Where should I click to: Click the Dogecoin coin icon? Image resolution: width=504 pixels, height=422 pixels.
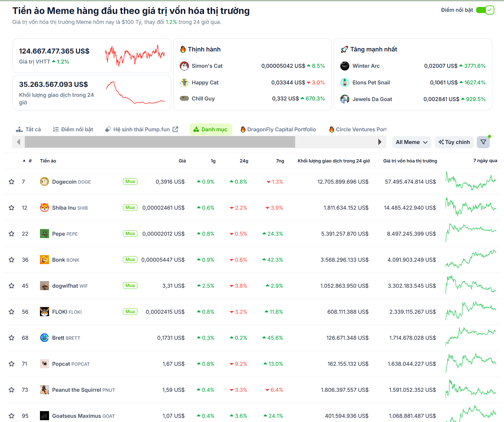tap(44, 182)
